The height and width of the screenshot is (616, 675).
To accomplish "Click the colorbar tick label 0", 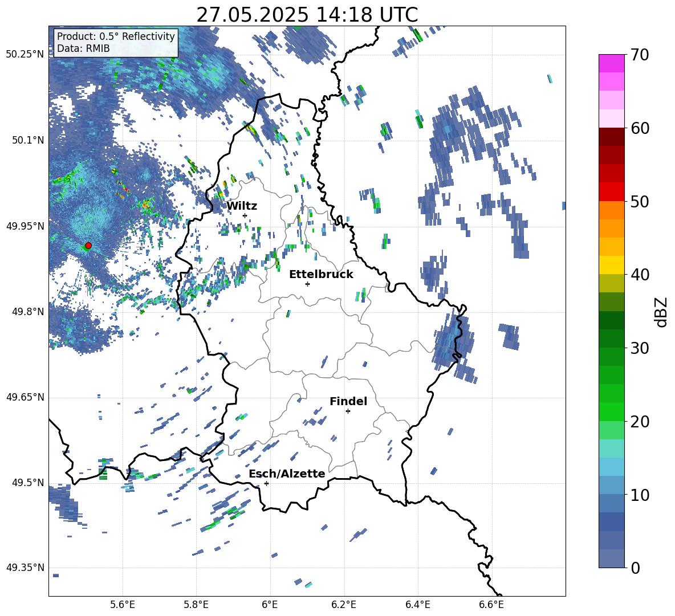I will [635, 568].
